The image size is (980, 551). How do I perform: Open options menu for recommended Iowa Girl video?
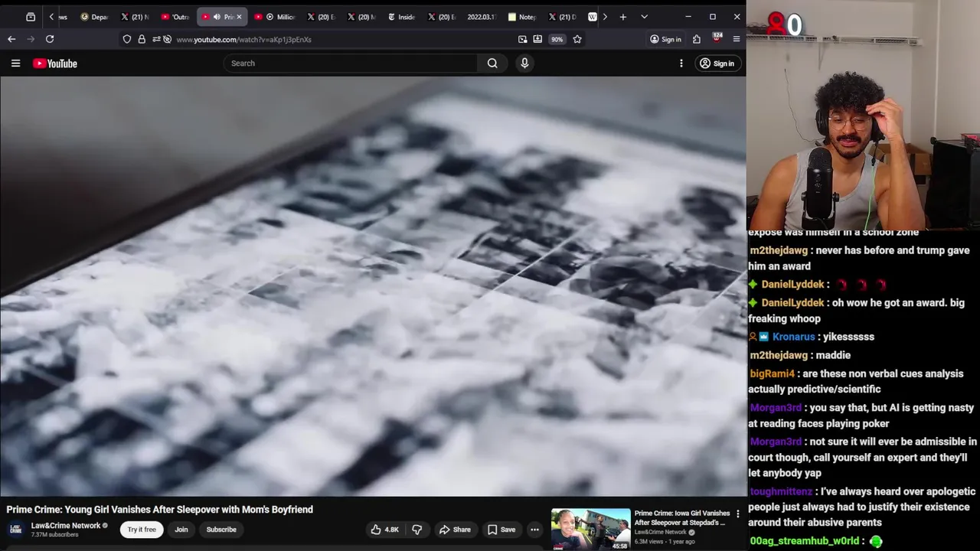tap(738, 514)
